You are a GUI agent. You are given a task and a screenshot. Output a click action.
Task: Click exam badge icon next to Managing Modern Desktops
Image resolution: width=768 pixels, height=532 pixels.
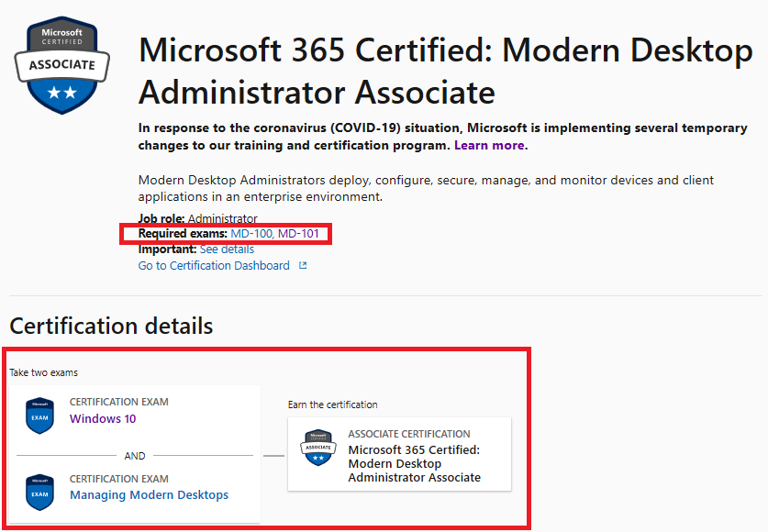click(x=39, y=492)
